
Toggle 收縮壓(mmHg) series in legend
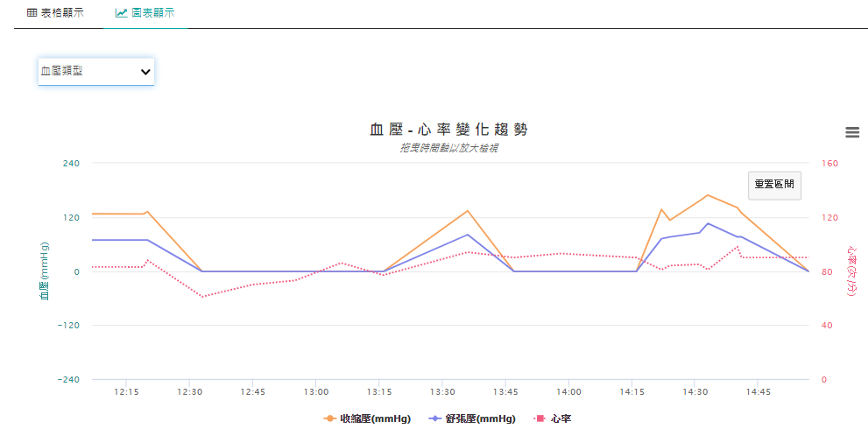pos(367,418)
